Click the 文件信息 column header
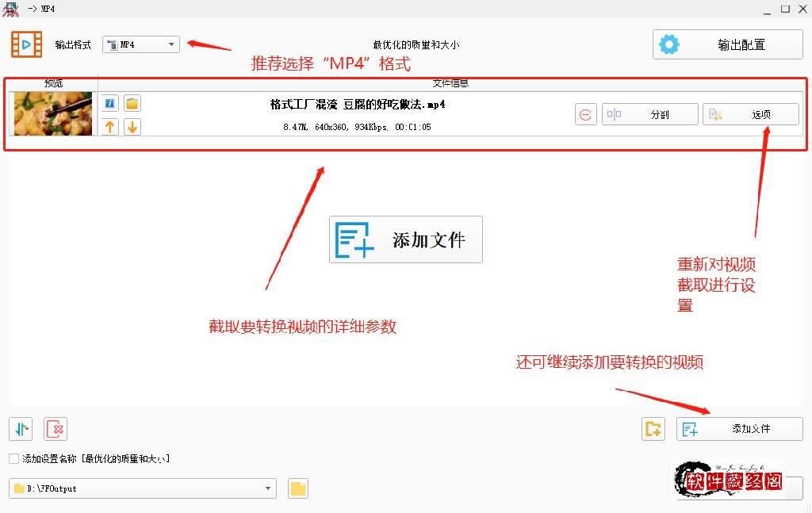The image size is (812, 513). 452,82
